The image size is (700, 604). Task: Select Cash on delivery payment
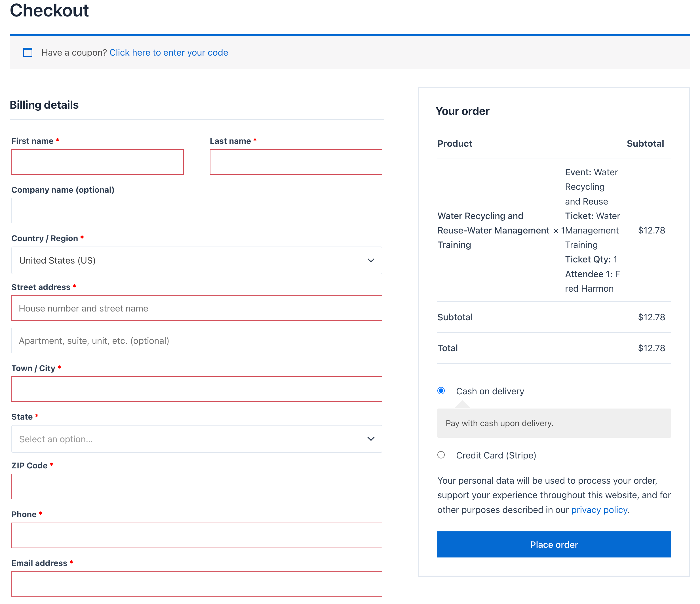click(x=441, y=391)
